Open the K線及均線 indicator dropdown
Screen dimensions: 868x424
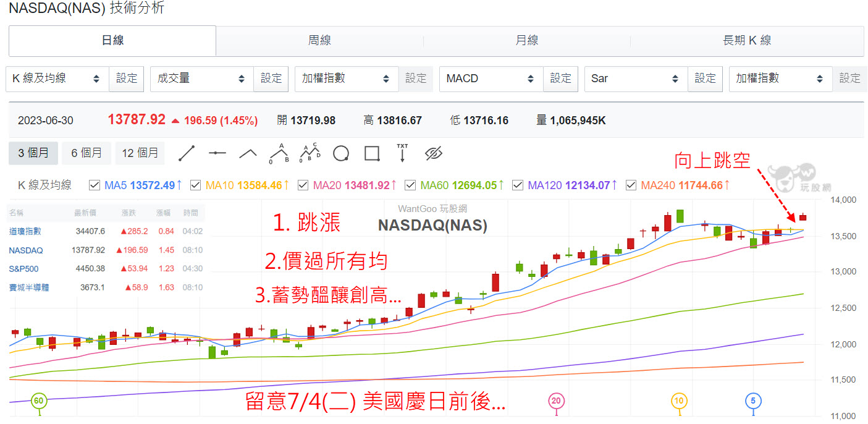[57, 78]
